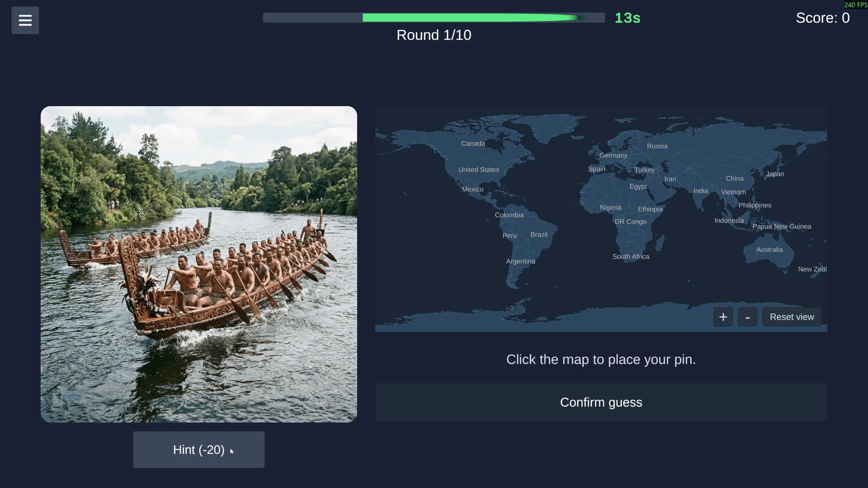The height and width of the screenshot is (488, 868).
Task: Place pin on Canada
Action: pos(473,144)
